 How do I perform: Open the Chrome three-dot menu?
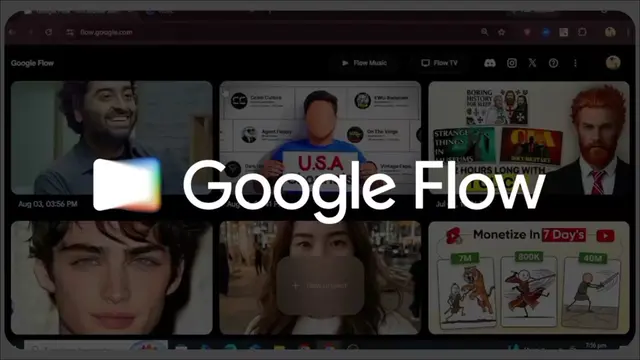tap(629, 32)
